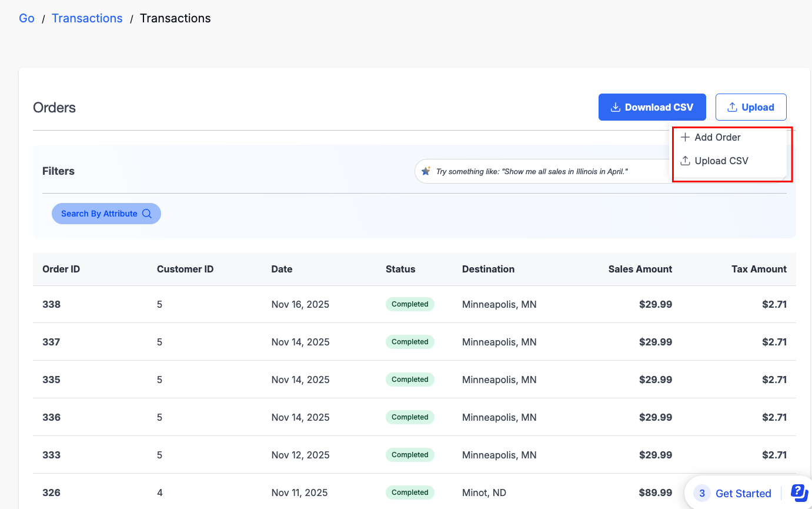Screen dimensions: 812x509
Task: Click the upload arrow icon on Upload button
Action: [732, 107]
